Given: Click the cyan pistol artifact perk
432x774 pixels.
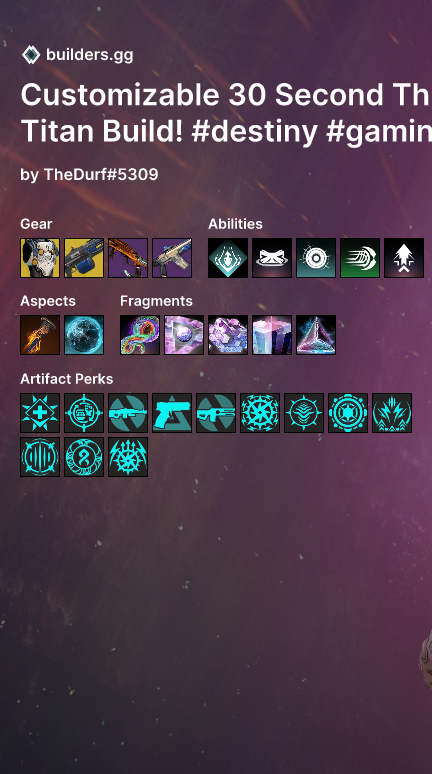Looking at the screenshot, I should pos(172,413).
